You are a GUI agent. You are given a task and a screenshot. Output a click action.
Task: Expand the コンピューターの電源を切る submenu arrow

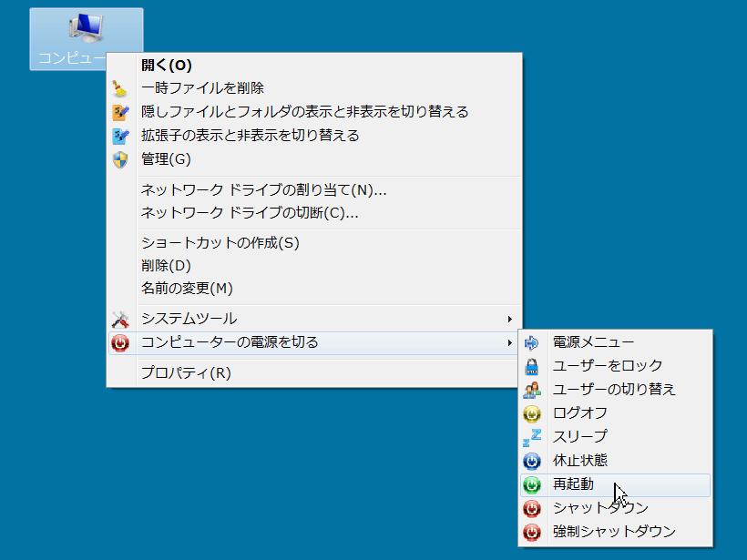(509, 342)
